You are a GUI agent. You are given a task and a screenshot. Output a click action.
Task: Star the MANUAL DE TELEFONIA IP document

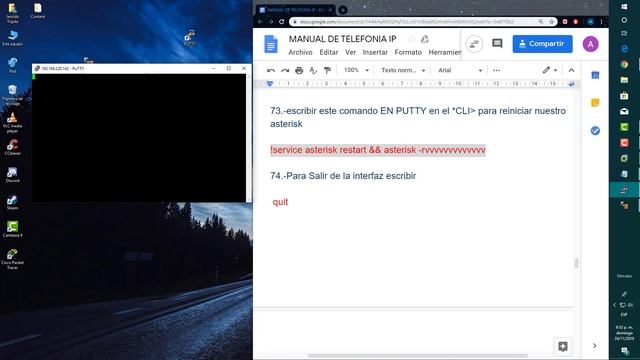411,39
